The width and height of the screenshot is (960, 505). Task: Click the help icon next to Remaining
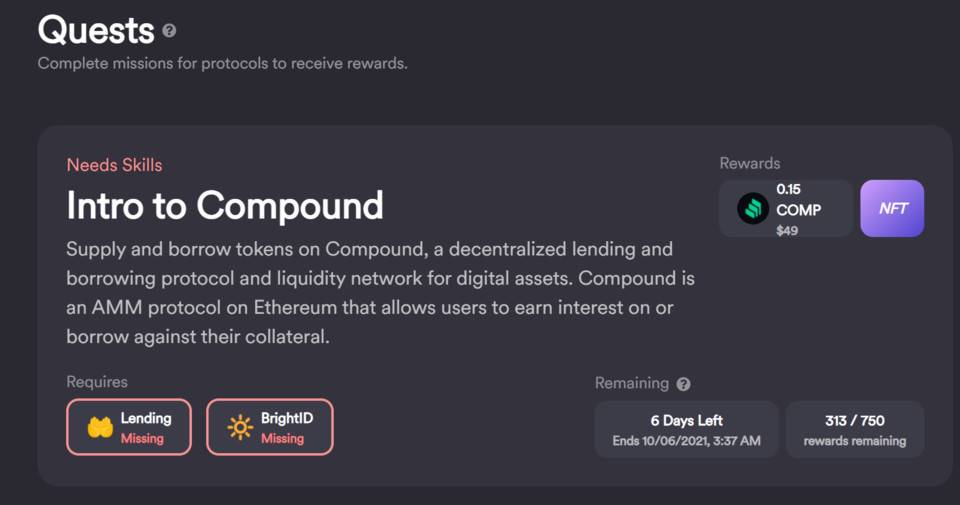[x=683, y=384]
